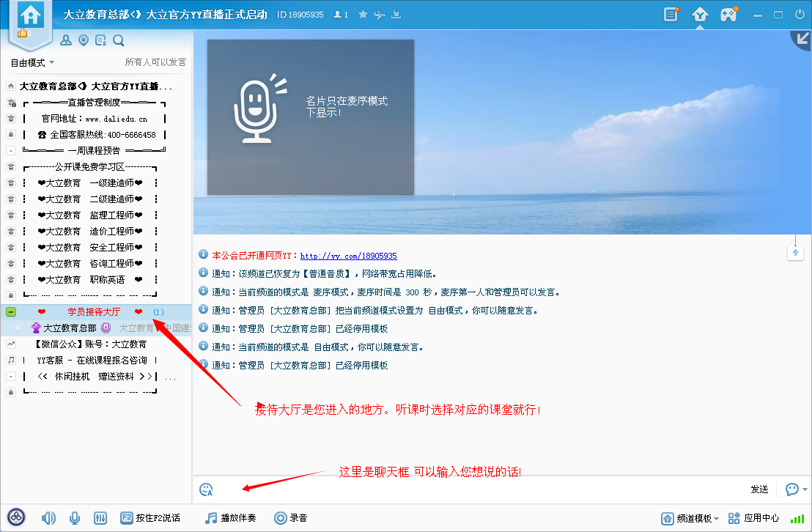The image size is (812, 532).
Task: Mute the microphone input
Action: click(x=75, y=518)
